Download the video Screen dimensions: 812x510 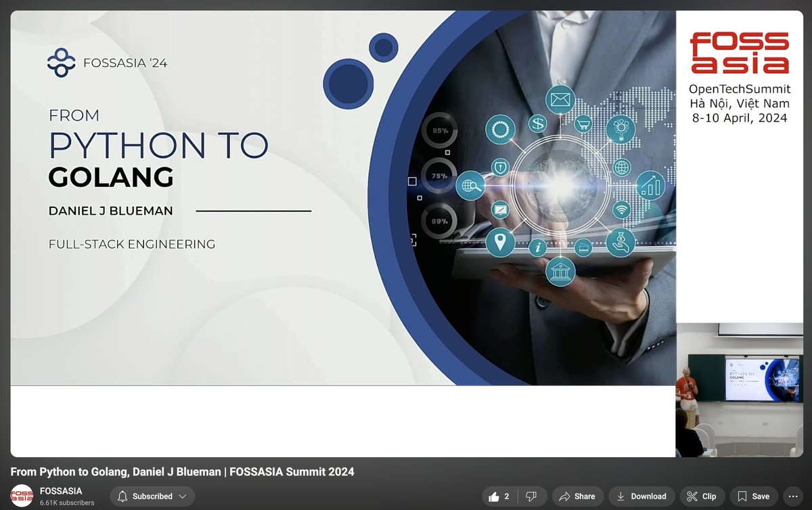tap(641, 496)
